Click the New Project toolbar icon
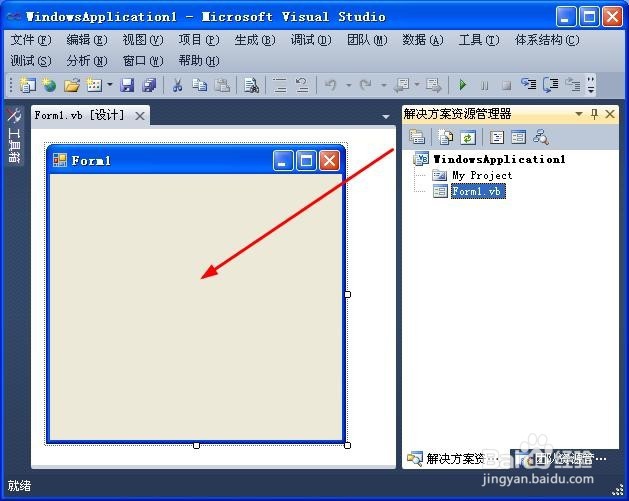Image resolution: width=629 pixels, height=501 pixels. (27, 85)
